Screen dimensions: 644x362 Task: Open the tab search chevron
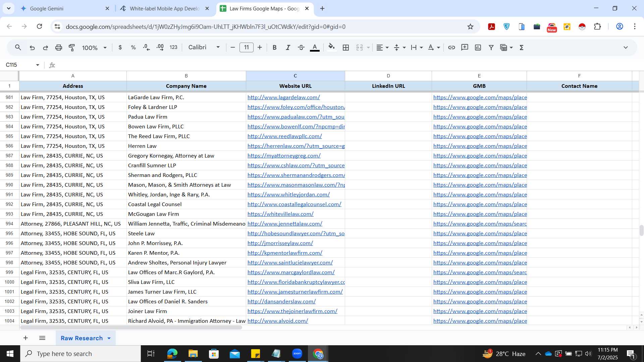click(8, 8)
